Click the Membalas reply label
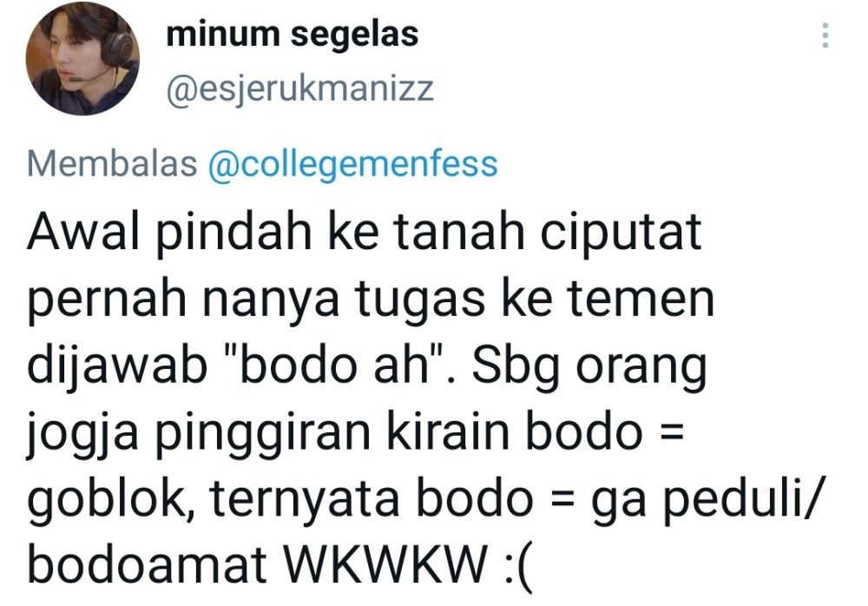 [112, 164]
